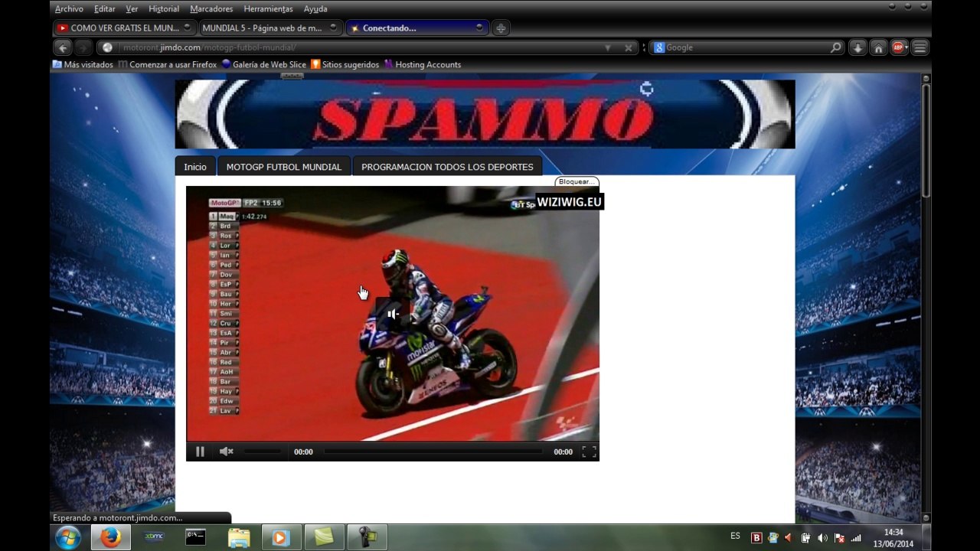The height and width of the screenshot is (551, 980).
Task: Go forward to the next page
Action: [83, 47]
